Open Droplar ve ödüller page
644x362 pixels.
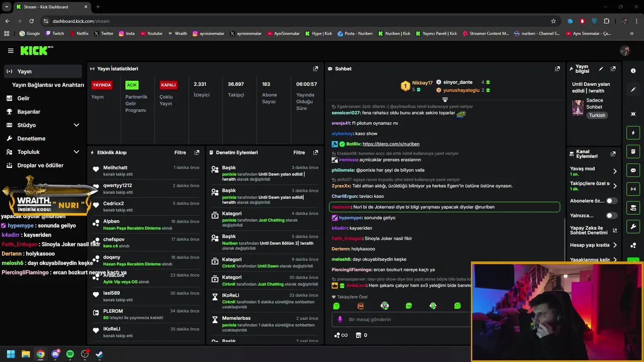tap(40, 165)
